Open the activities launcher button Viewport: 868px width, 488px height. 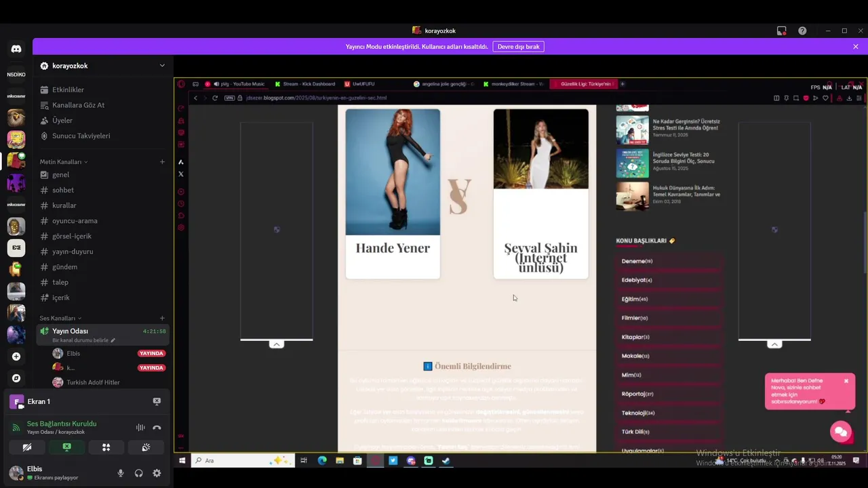(106, 447)
